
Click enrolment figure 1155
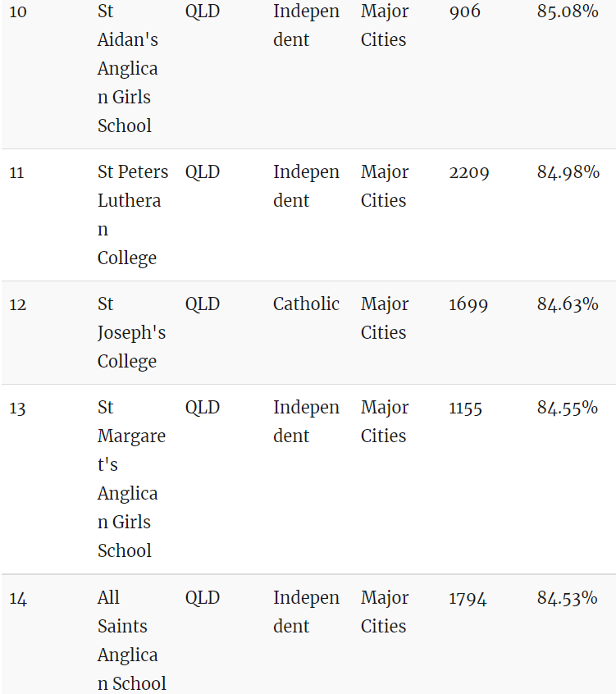(x=465, y=408)
